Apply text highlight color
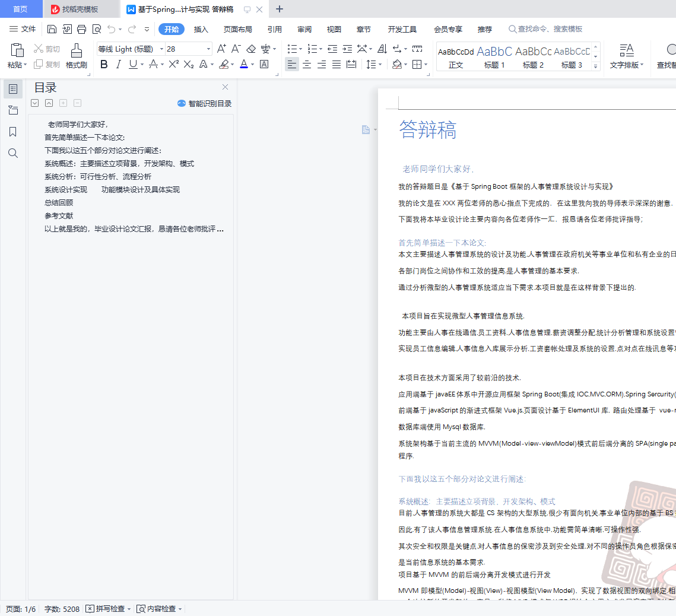Viewport: 676px width, 616px height. tap(224, 64)
